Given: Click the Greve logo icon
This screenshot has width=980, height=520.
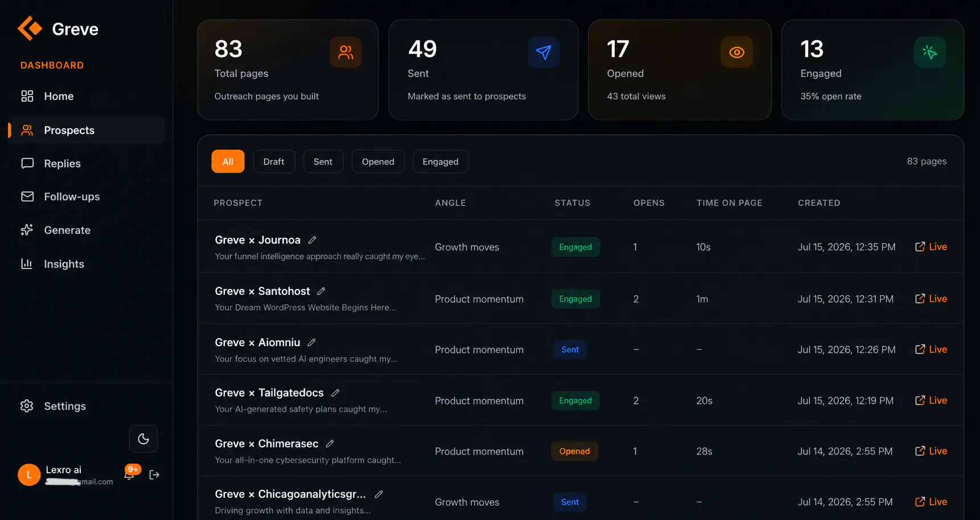Looking at the screenshot, I should (30, 28).
